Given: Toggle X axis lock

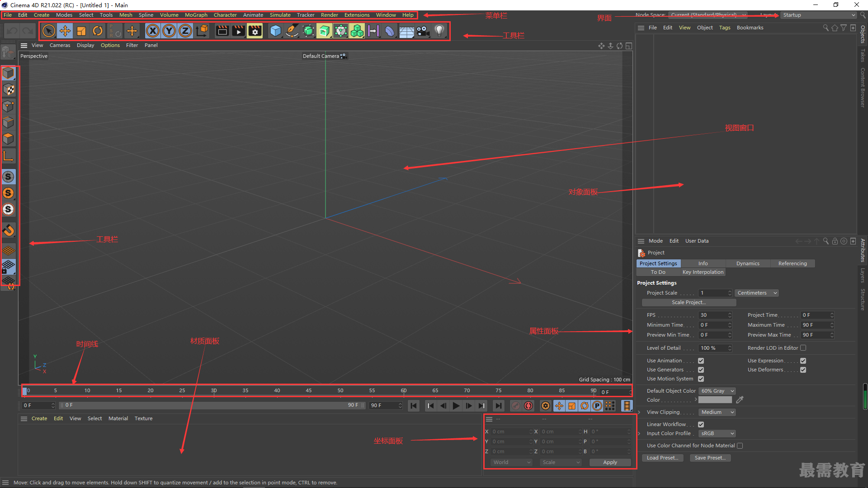Looking at the screenshot, I should 153,31.
